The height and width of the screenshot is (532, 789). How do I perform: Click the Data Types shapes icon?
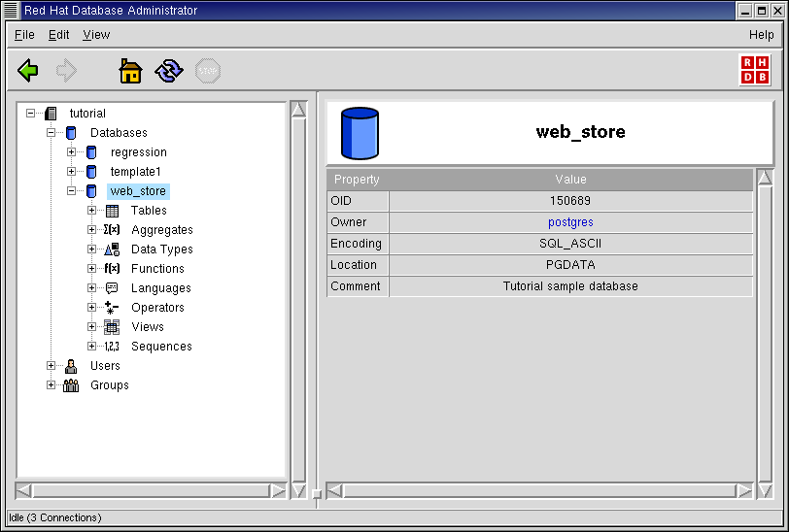click(x=112, y=249)
